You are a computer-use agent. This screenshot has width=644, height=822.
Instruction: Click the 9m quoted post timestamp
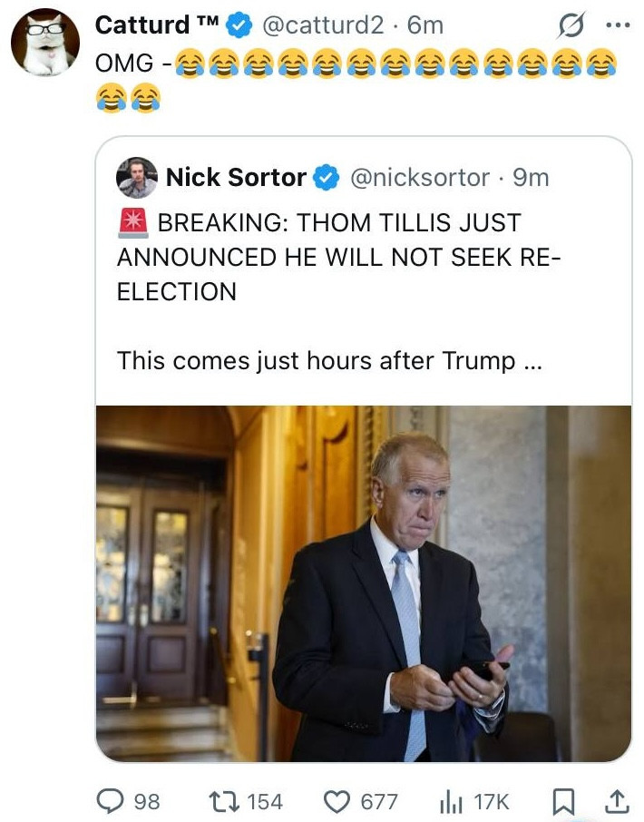pos(531,178)
